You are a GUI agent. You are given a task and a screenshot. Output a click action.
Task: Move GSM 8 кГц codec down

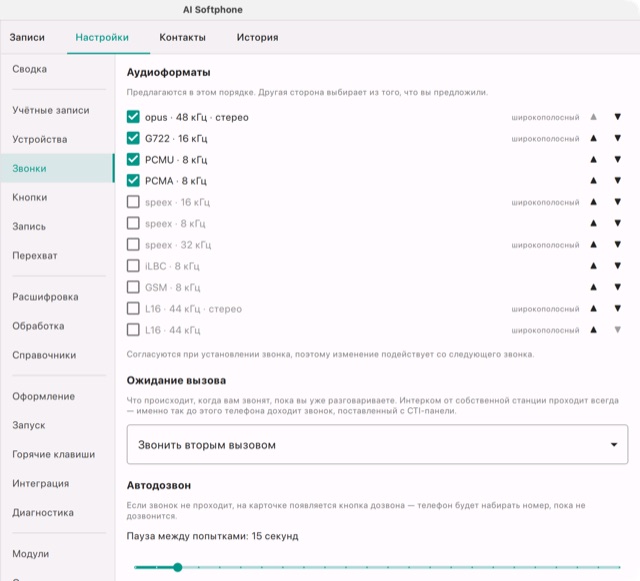pyautogui.click(x=618, y=287)
